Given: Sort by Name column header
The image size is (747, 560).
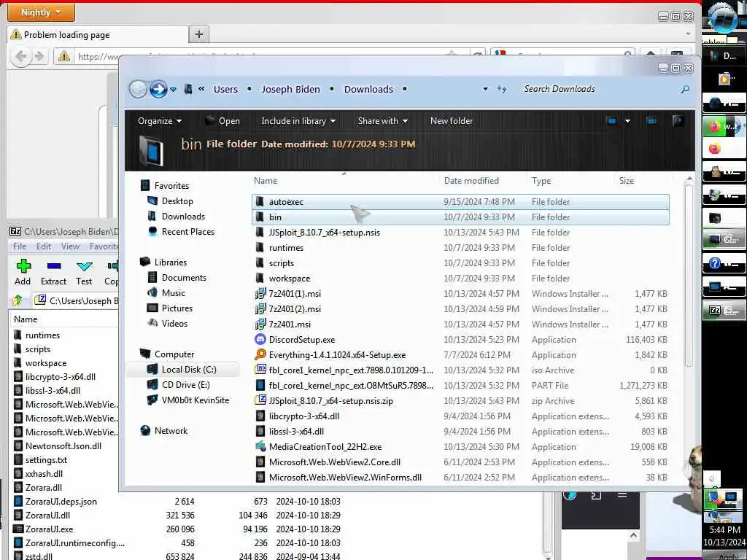Looking at the screenshot, I should [x=266, y=181].
